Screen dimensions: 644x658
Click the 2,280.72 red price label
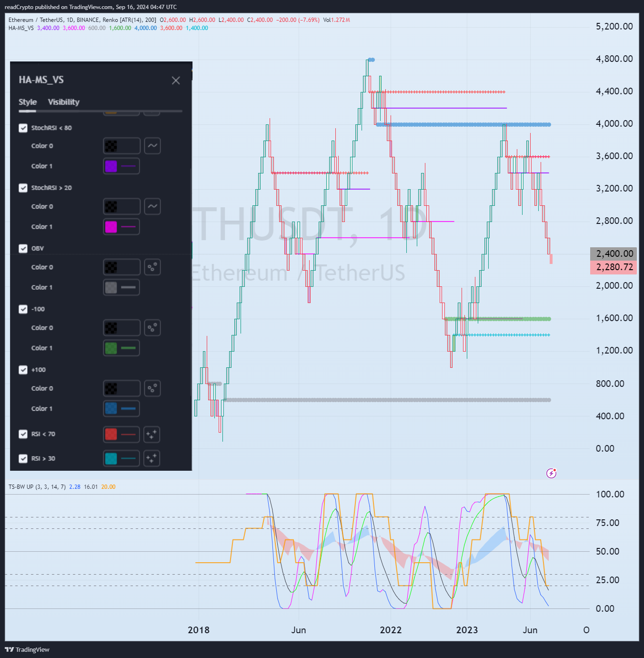point(614,267)
